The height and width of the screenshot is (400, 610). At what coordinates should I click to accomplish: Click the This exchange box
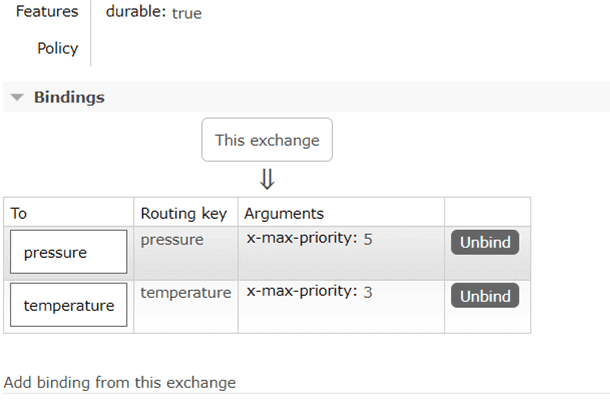(x=267, y=140)
